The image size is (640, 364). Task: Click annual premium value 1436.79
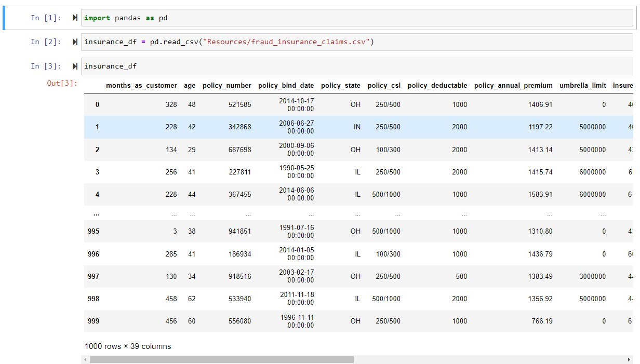tap(540, 254)
